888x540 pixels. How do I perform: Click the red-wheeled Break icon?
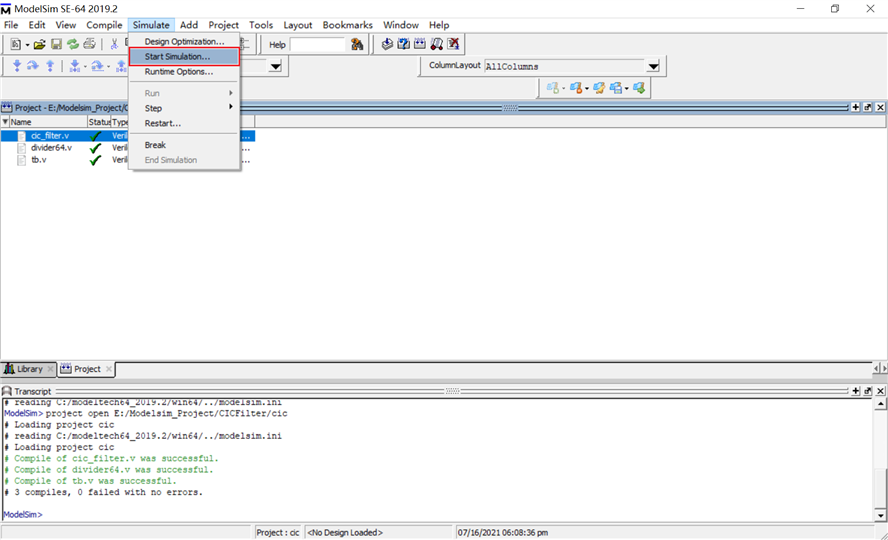point(437,44)
